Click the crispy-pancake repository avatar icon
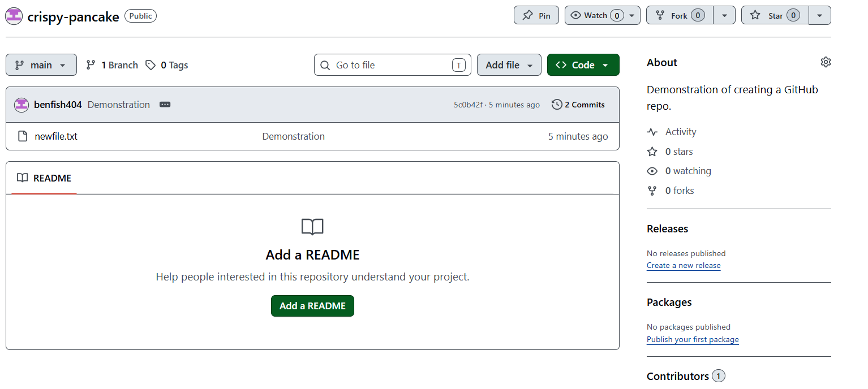Viewport: 868px width, 389px height. [x=14, y=16]
